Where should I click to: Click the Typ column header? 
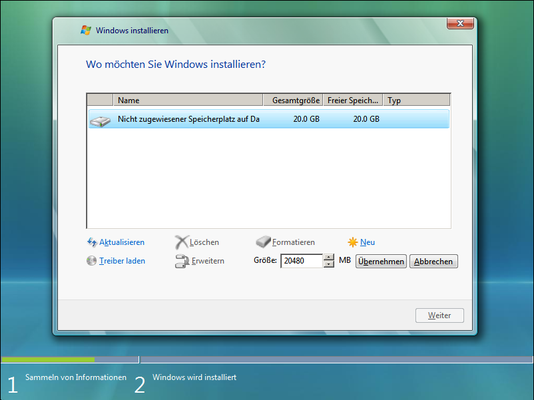pos(417,100)
